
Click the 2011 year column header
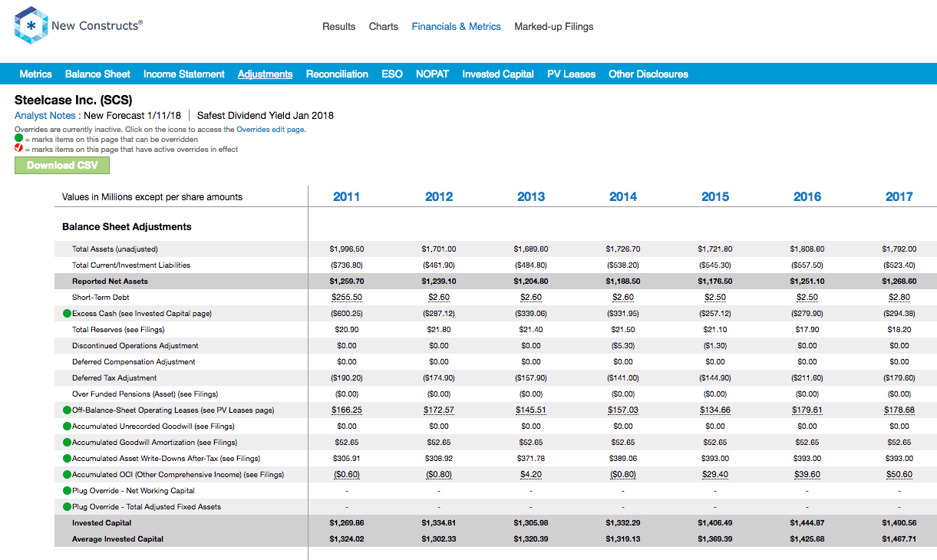[x=347, y=196]
